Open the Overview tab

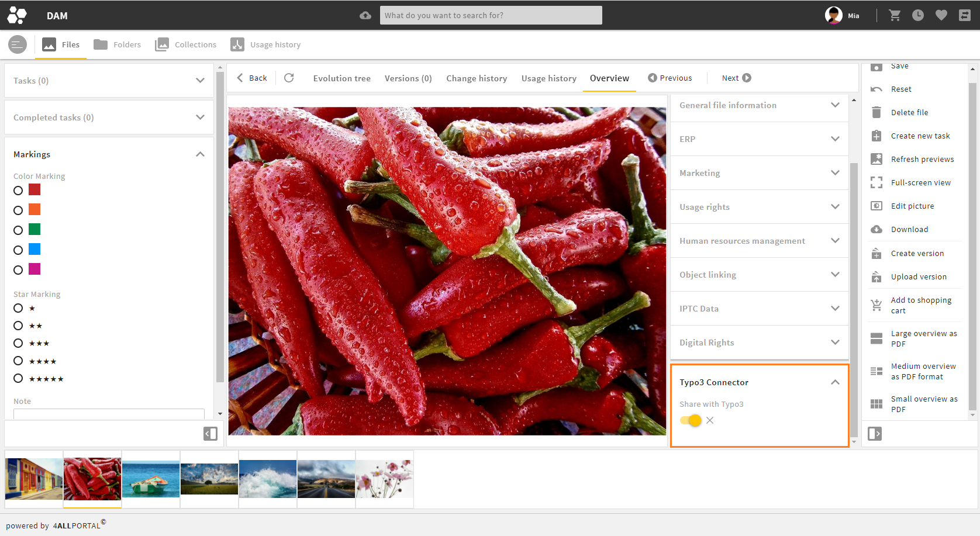click(x=609, y=78)
